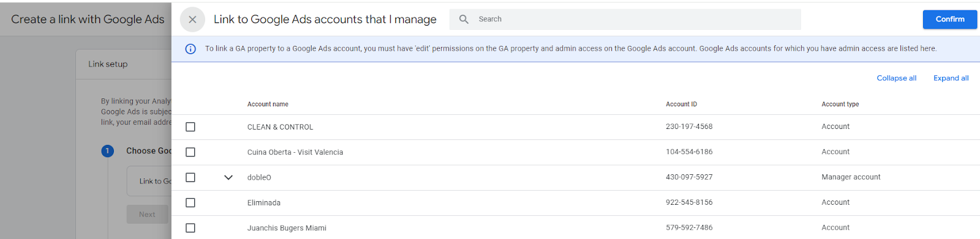The height and width of the screenshot is (239, 980).
Task: Close the Link to Google Ads panel
Action: [192, 20]
